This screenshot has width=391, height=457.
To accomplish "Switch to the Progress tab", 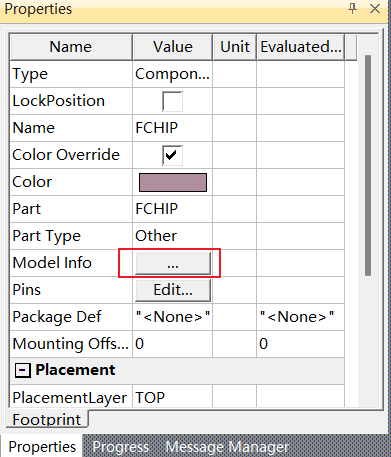I will point(121,447).
